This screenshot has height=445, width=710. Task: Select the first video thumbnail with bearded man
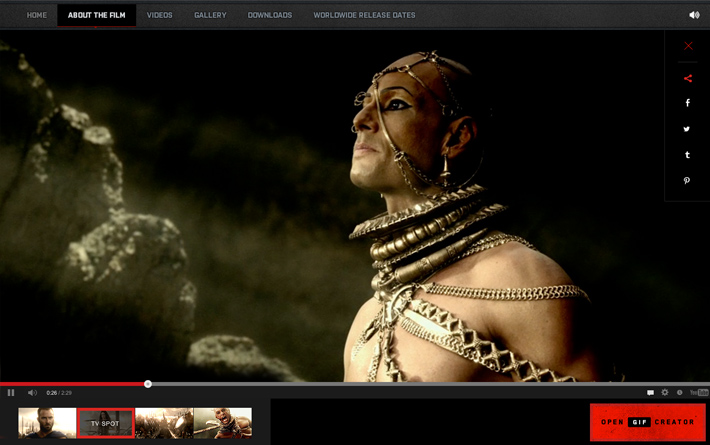[x=47, y=423]
